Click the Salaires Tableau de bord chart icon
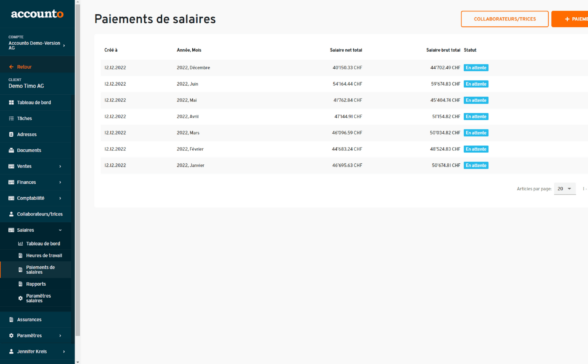Viewport: 588px width, 364px height. click(21, 244)
